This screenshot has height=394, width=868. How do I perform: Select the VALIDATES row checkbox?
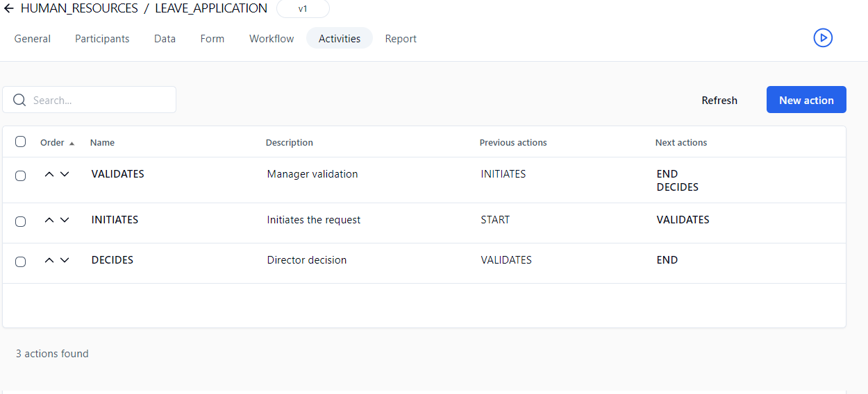point(21,175)
